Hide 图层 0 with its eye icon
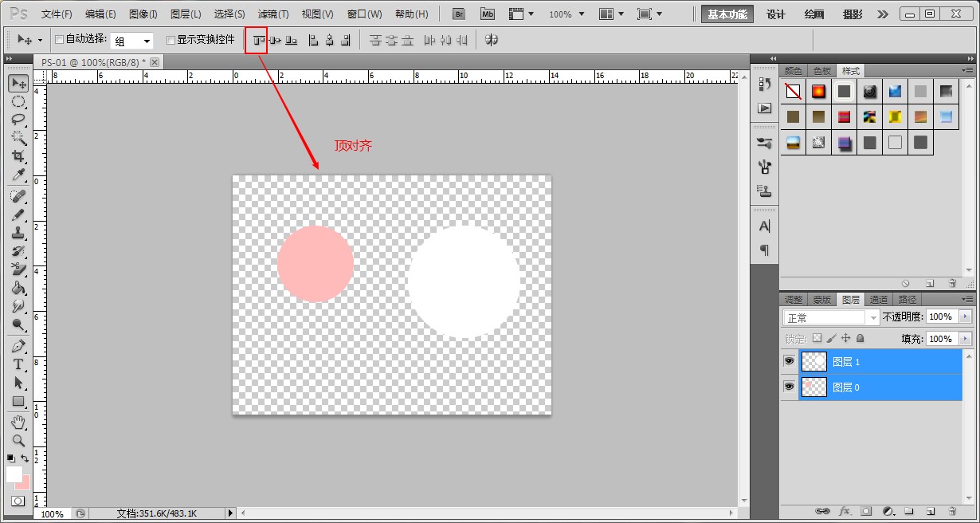The image size is (980, 523). [x=789, y=387]
